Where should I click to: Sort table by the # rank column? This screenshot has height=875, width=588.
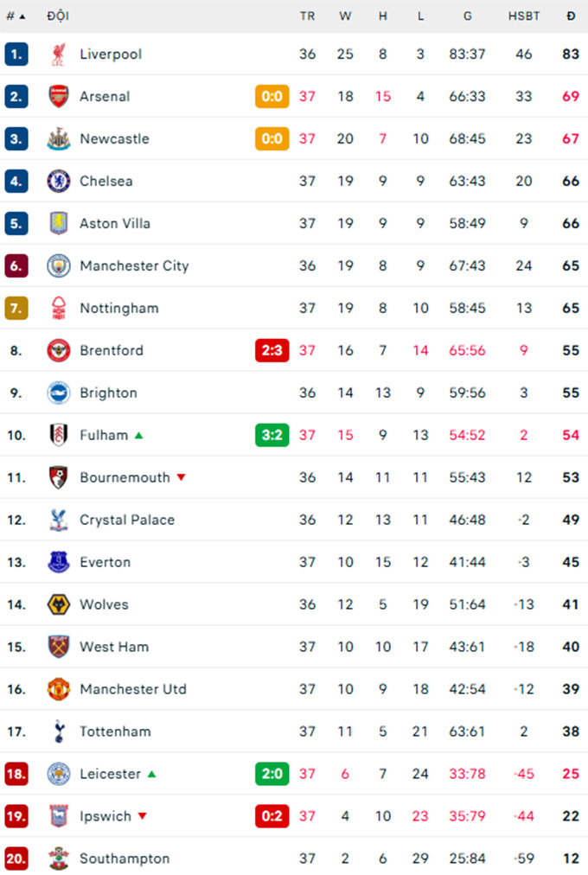pos(16,16)
